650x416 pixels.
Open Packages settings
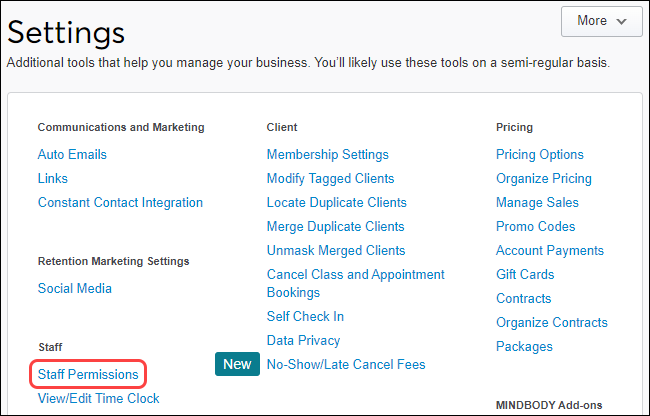tap(524, 347)
